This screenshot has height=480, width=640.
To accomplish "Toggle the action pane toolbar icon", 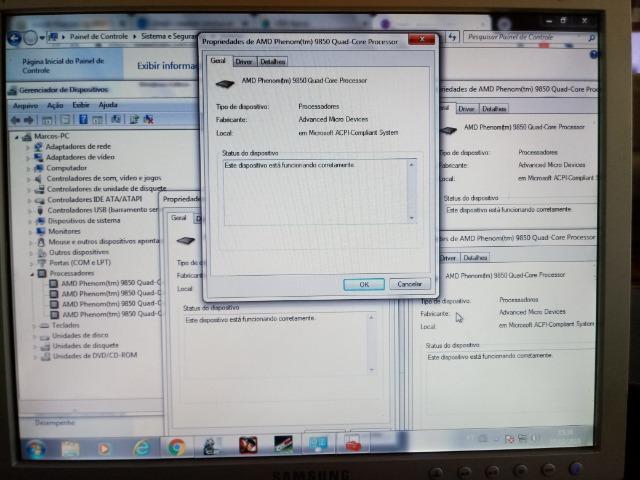I will coord(97,120).
